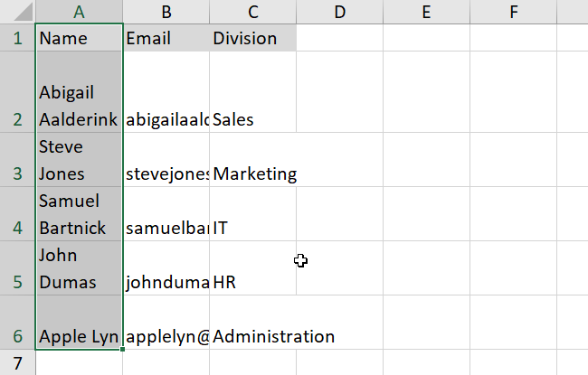
Task: Click the column E header
Action: (426, 12)
